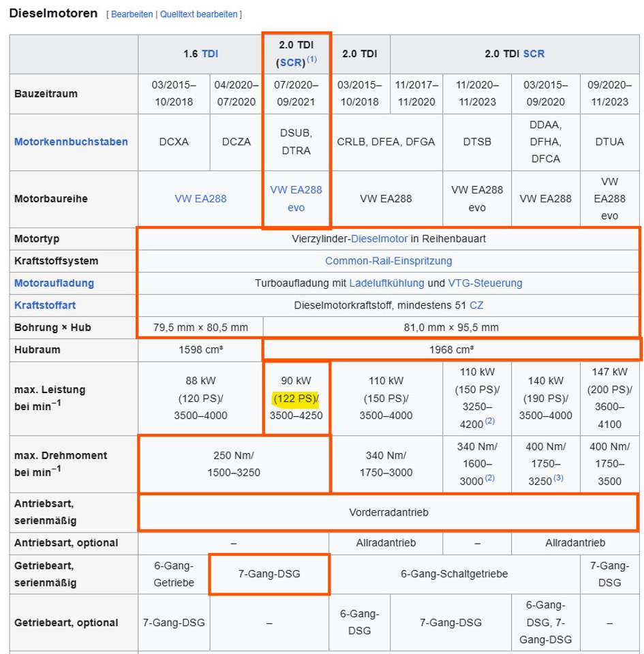Open the CZ cetane link
Image resolution: width=644 pixels, height=654 pixels.
tap(476, 305)
